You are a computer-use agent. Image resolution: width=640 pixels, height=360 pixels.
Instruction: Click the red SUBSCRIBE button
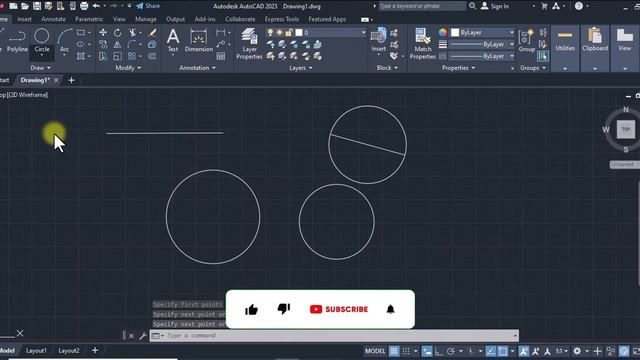(x=339, y=309)
